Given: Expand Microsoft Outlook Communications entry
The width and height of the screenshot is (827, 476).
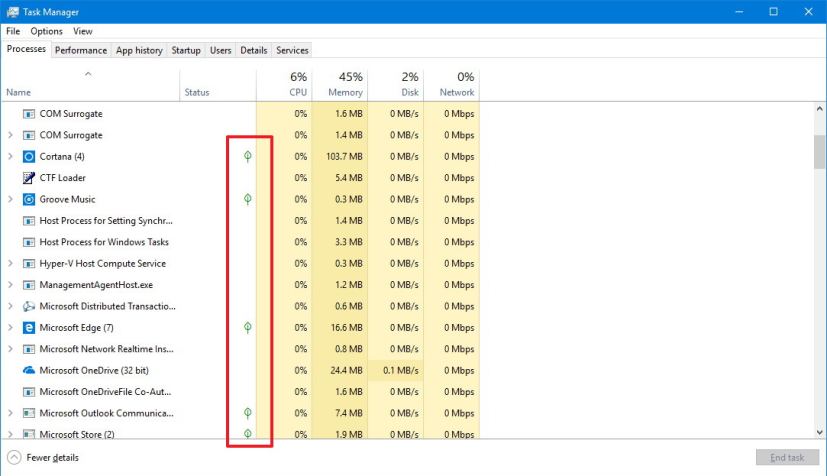Looking at the screenshot, I should (10, 413).
